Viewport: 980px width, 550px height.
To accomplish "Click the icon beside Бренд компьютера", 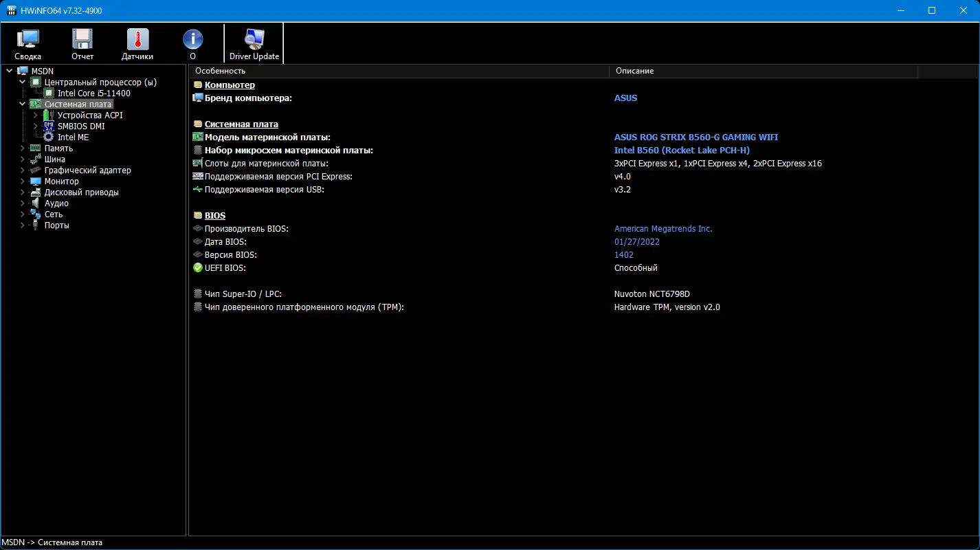I will point(198,98).
